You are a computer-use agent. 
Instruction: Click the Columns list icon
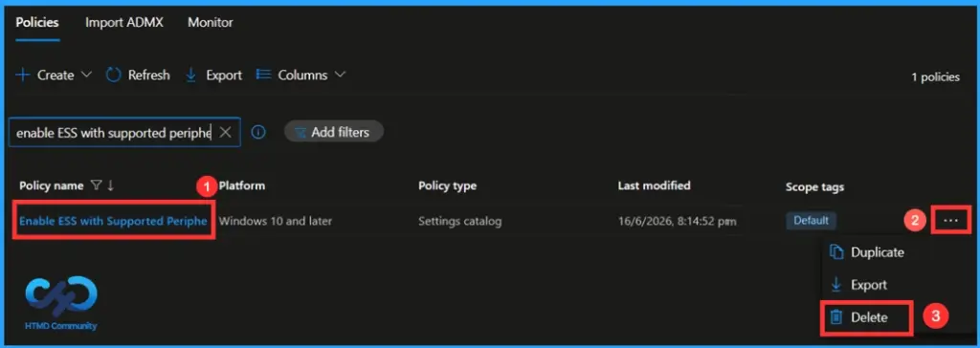tap(264, 75)
